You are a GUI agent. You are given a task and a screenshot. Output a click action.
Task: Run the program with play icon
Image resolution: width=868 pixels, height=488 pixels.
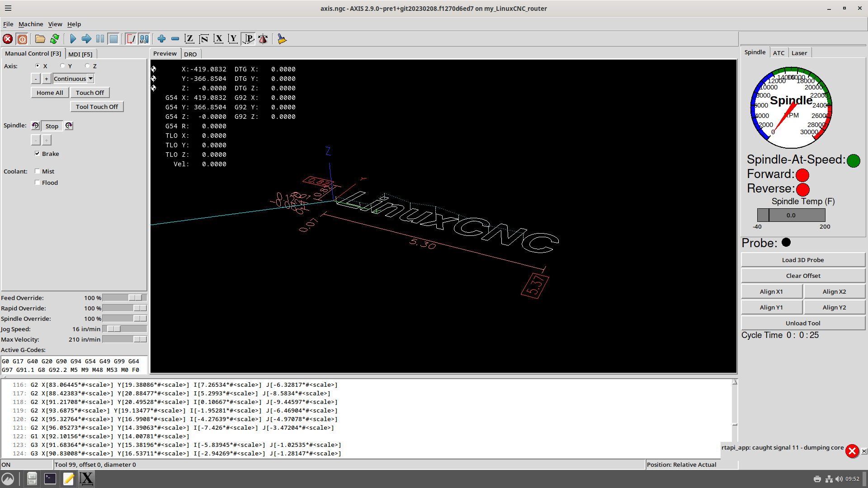(x=73, y=39)
